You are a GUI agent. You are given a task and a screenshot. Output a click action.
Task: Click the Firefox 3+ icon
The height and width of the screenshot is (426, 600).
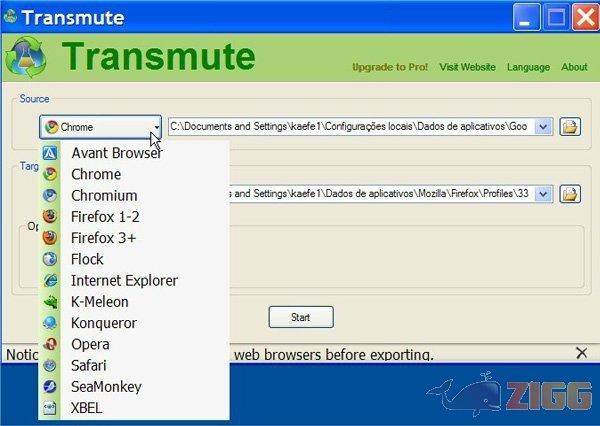point(50,238)
